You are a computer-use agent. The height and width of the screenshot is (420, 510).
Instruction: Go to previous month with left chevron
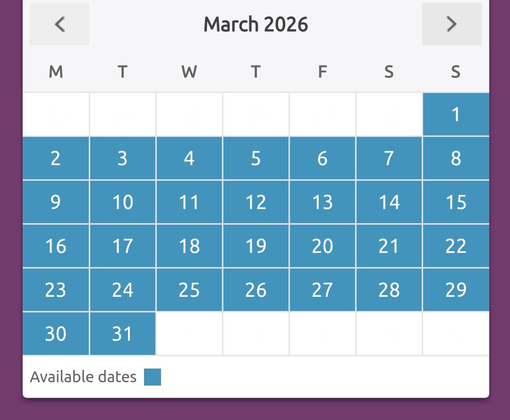59,24
